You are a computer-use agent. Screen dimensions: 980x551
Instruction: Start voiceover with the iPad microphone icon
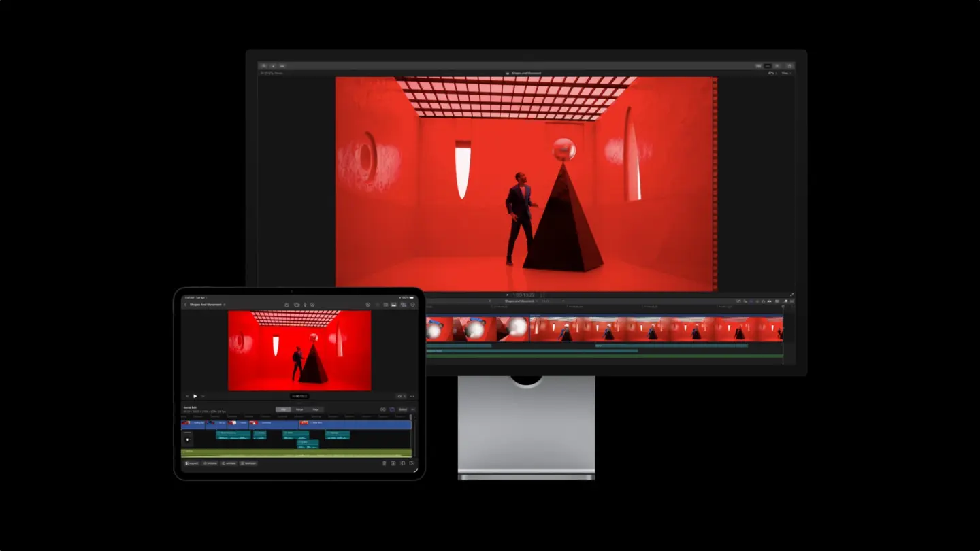point(305,305)
